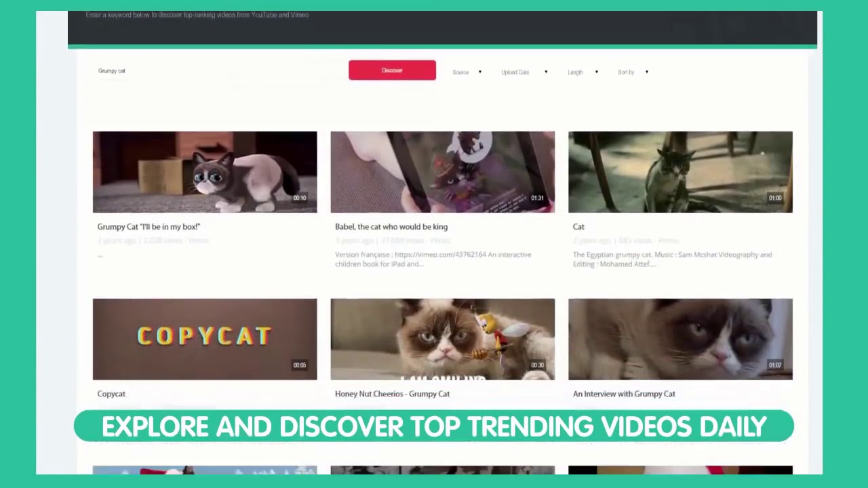Click the "Enter a keyword below" instruction text
The image size is (868, 488).
[197, 15]
